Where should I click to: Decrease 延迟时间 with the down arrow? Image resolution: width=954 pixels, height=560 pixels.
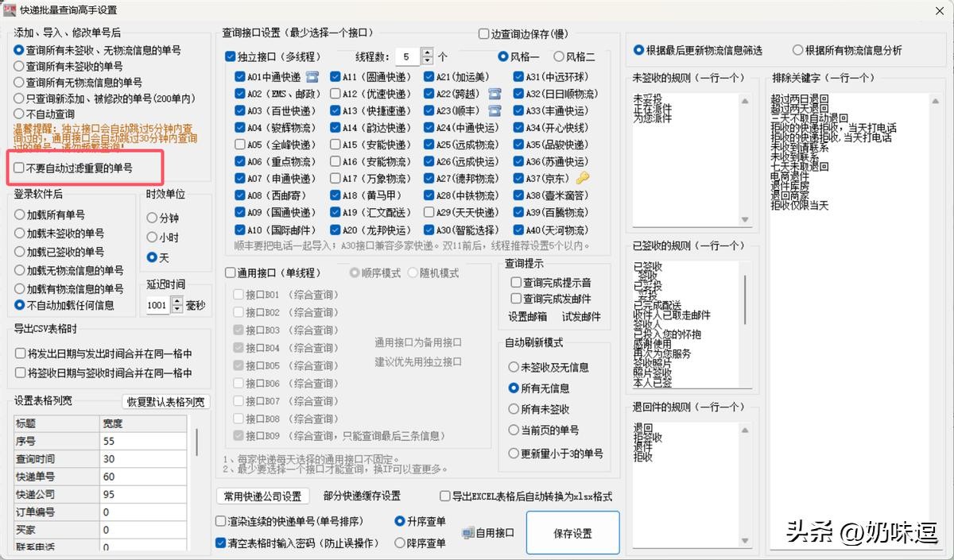[176, 309]
